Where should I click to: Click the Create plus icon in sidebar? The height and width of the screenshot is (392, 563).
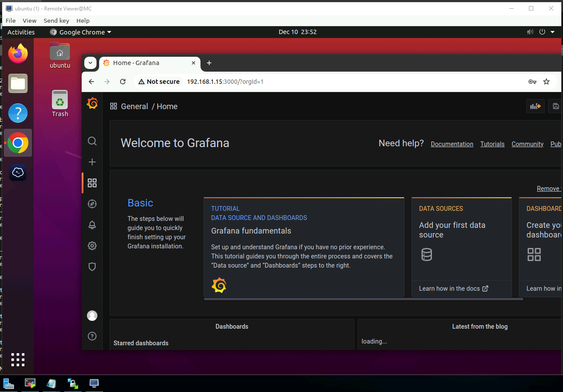(92, 162)
